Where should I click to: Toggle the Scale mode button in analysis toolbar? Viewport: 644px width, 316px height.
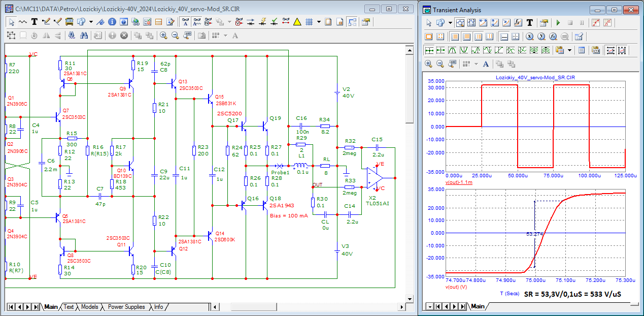(460, 23)
